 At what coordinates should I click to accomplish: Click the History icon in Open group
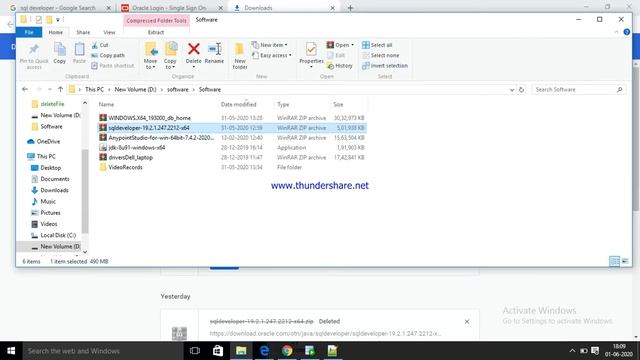(x=340, y=66)
